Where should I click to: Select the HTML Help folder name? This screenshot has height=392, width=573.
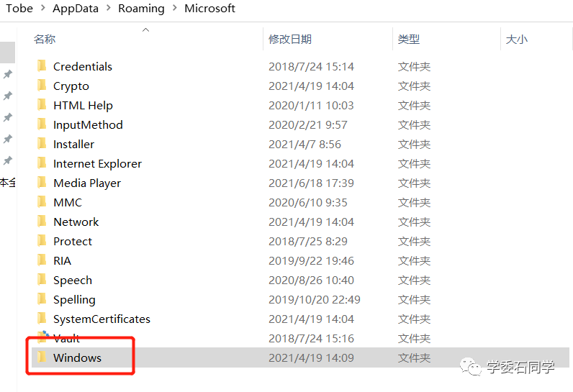[x=83, y=106]
